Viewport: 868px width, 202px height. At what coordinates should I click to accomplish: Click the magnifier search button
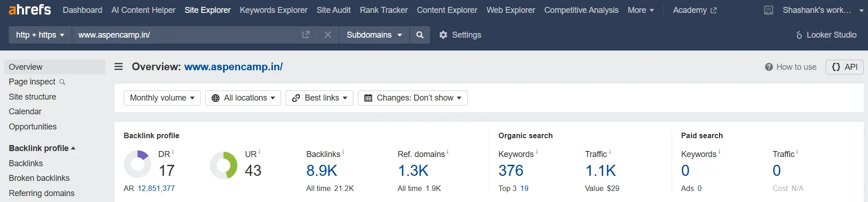click(x=420, y=35)
